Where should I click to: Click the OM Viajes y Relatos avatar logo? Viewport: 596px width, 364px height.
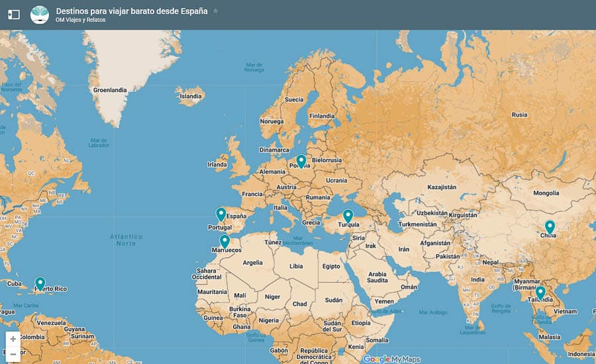click(x=40, y=15)
